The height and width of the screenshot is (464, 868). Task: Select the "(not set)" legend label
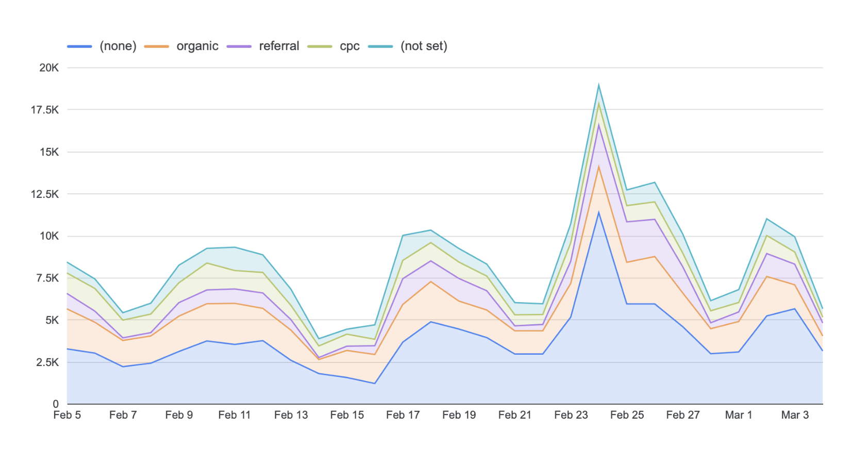424,46
